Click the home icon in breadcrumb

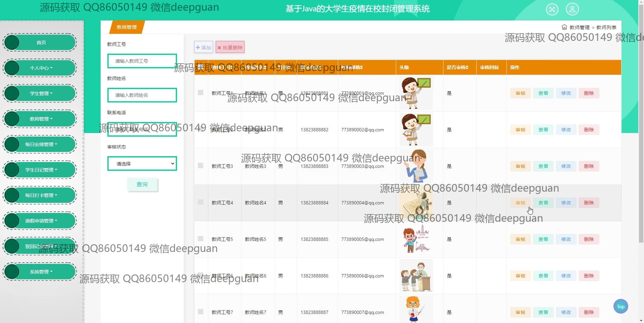pos(564,27)
